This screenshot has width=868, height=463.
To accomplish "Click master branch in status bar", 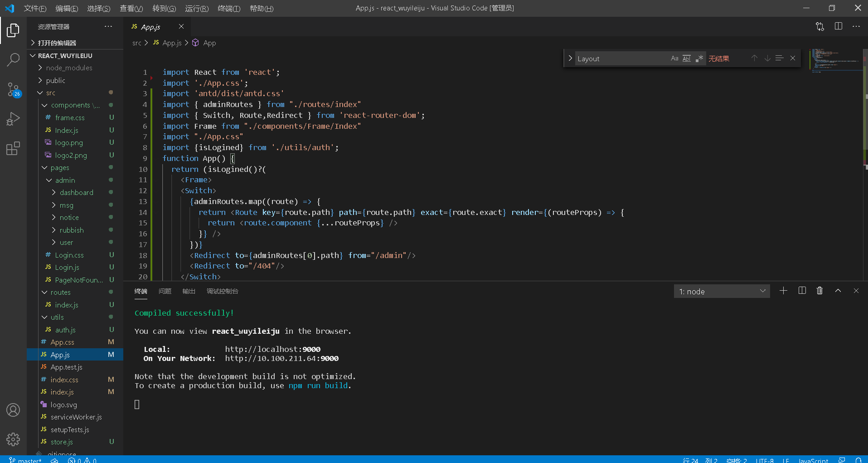I will (x=25, y=460).
